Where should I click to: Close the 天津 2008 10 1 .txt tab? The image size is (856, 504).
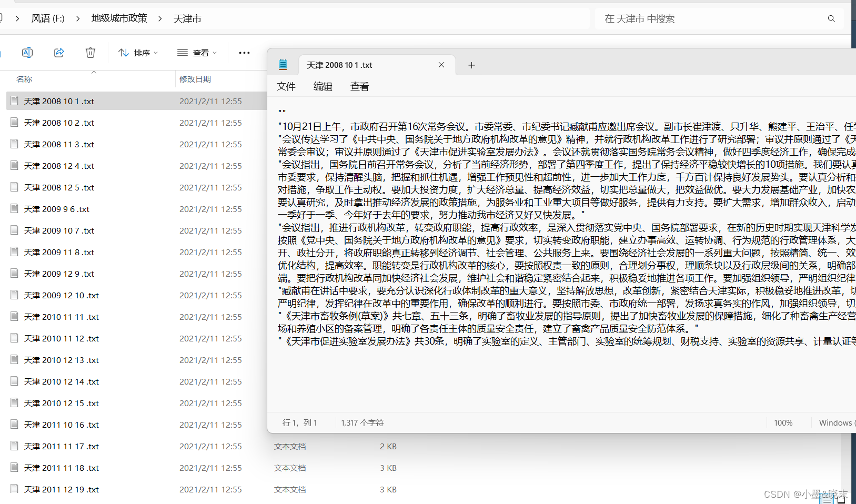[x=441, y=65]
